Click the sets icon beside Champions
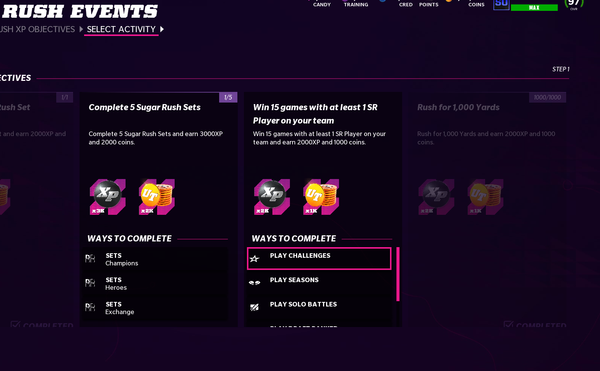 90,259
